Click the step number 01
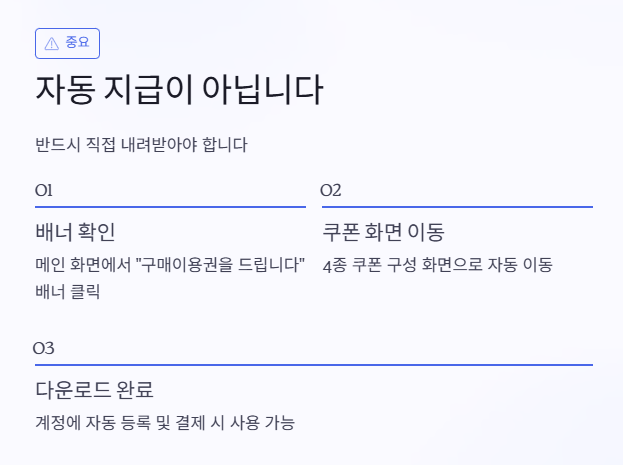 [x=44, y=190]
